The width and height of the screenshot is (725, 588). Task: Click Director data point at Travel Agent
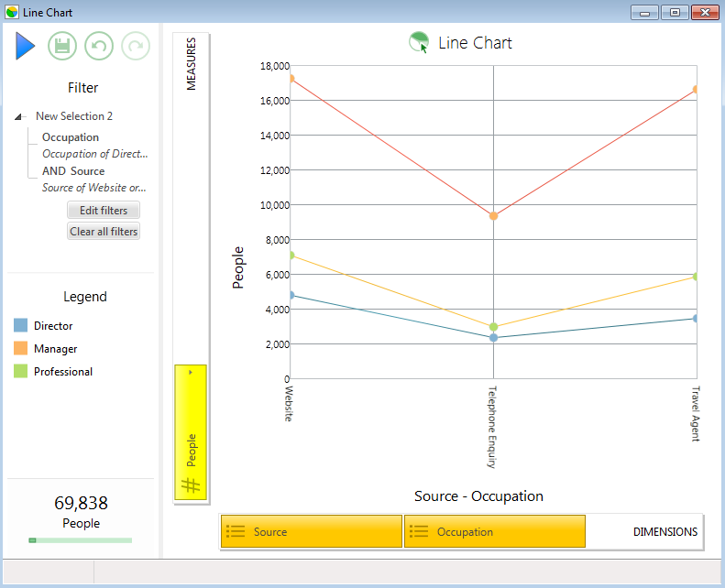pos(695,318)
